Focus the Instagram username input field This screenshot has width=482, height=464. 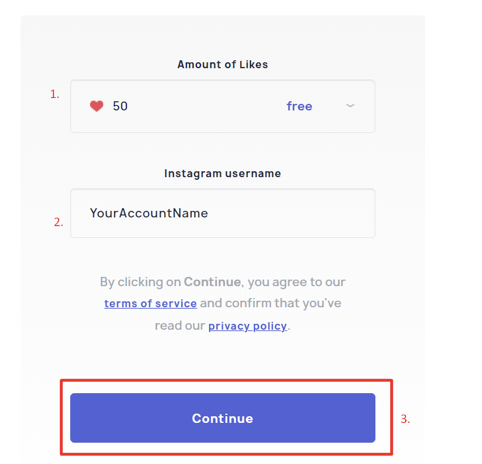223,213
